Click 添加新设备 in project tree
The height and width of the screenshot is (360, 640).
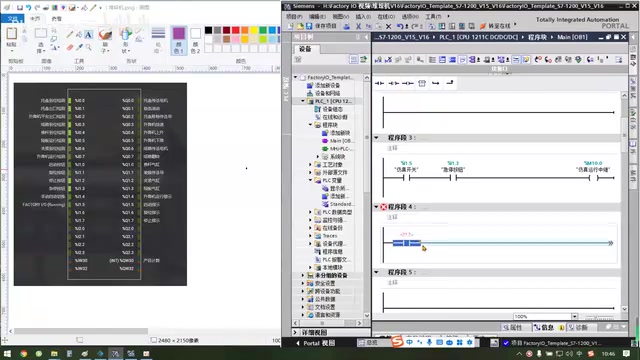pos(327,85)
